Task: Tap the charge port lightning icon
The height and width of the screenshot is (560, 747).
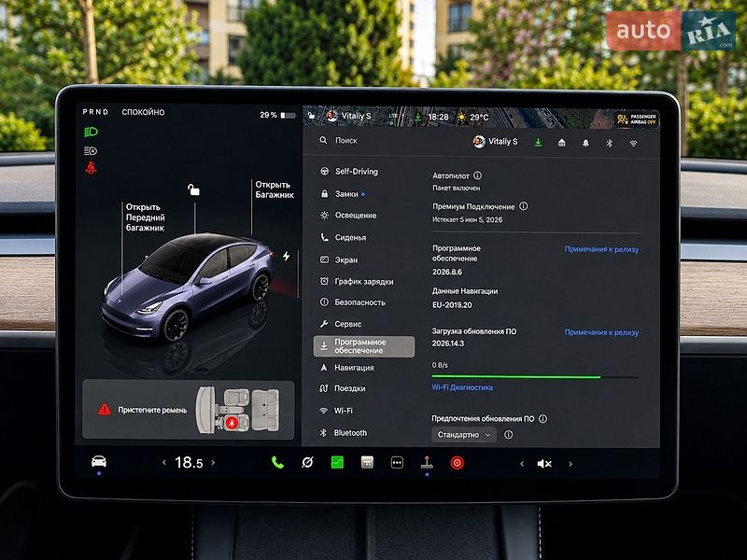Action: [x=286, y=256]
